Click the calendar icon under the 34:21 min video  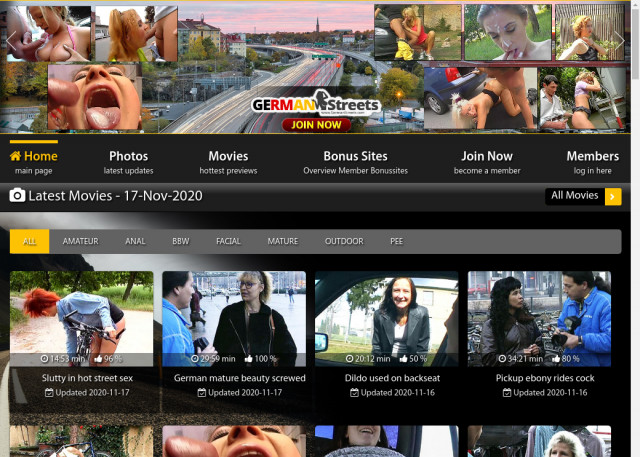point(507,393)
